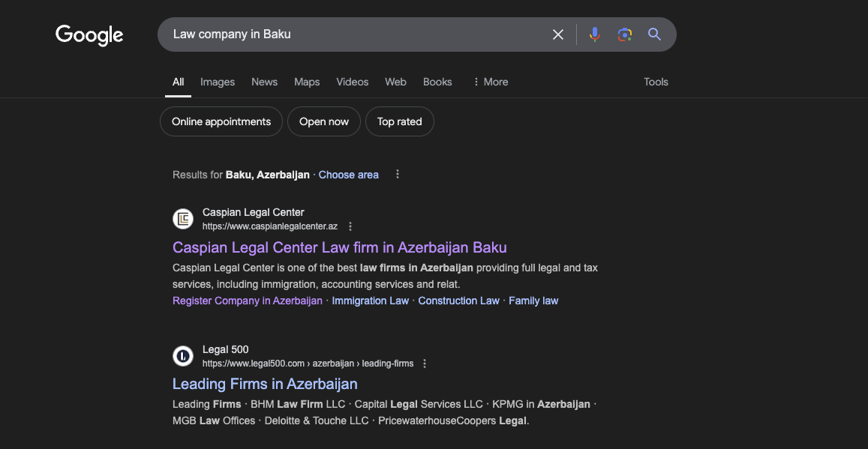Switch to the News tab

[x=265, y=82]
